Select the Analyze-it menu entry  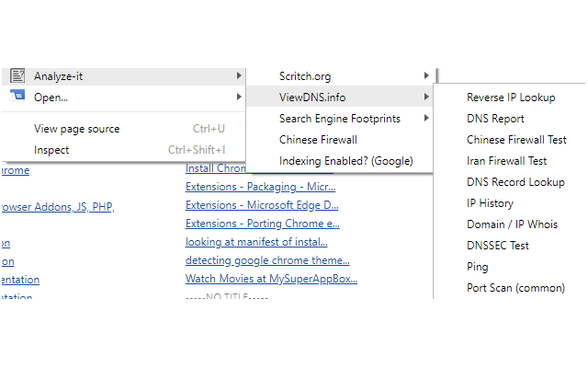124,76
